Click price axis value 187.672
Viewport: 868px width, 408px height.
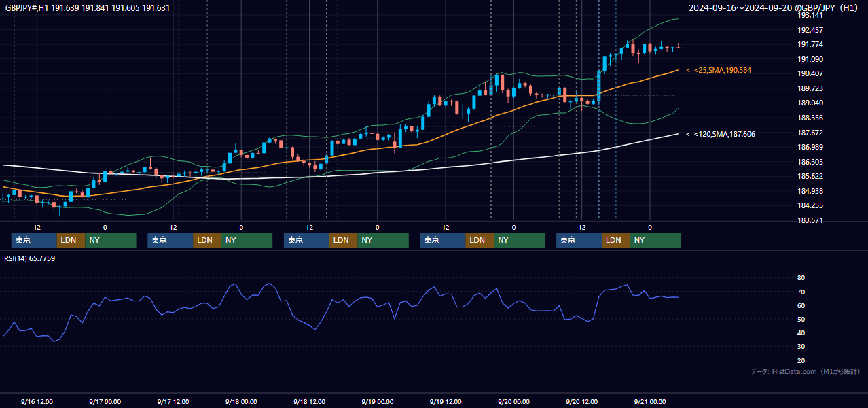[810, 133]
